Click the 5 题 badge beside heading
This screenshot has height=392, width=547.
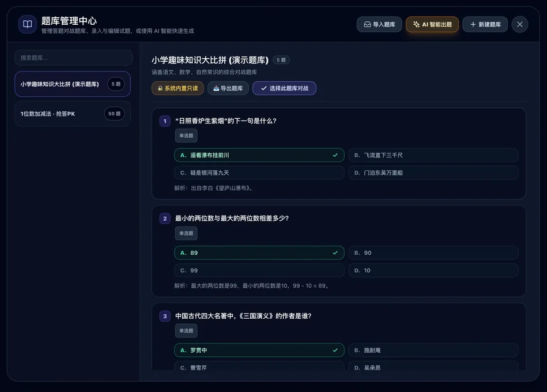click(x=281, y=60)
